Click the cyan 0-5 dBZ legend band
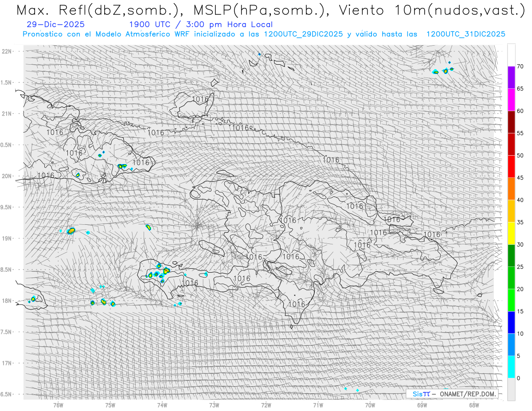The image size is (532, 411). (x=511, y=367)
